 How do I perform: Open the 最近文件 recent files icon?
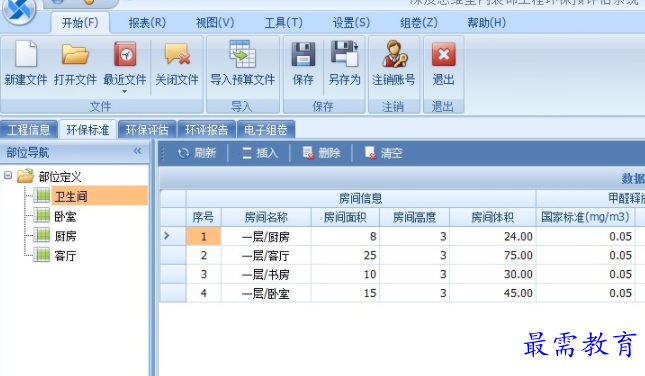125,54
